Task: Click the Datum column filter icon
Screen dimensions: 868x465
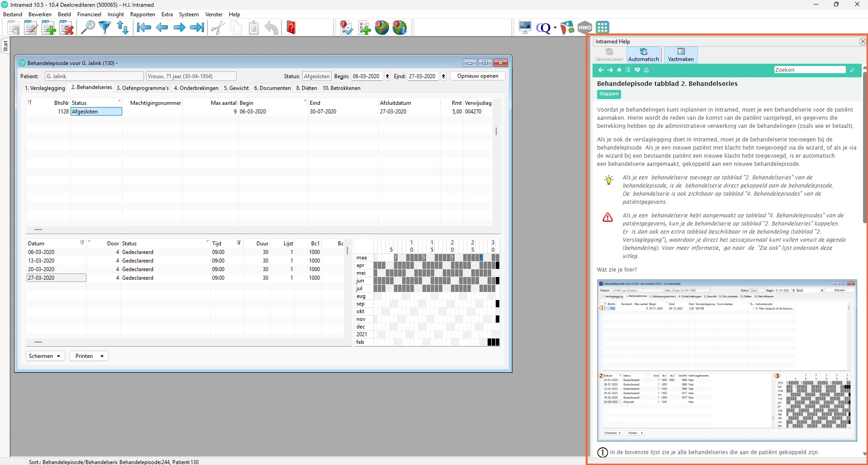Action: 82,243
